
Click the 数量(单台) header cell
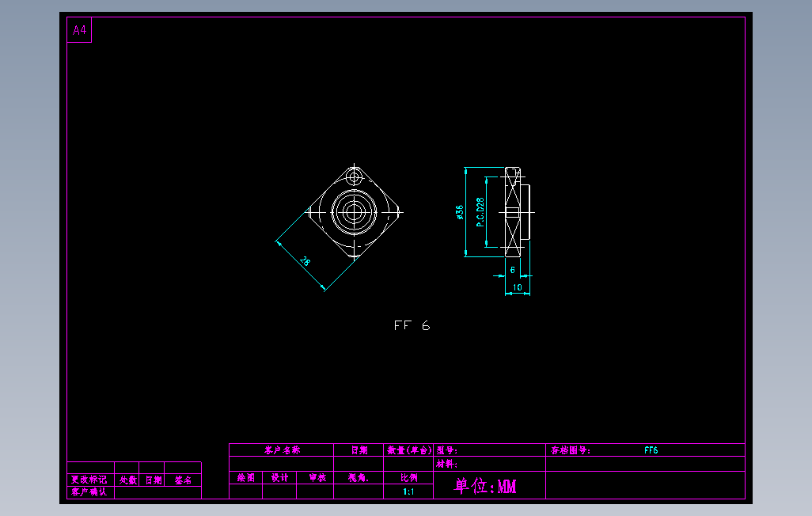coord(408,450)
